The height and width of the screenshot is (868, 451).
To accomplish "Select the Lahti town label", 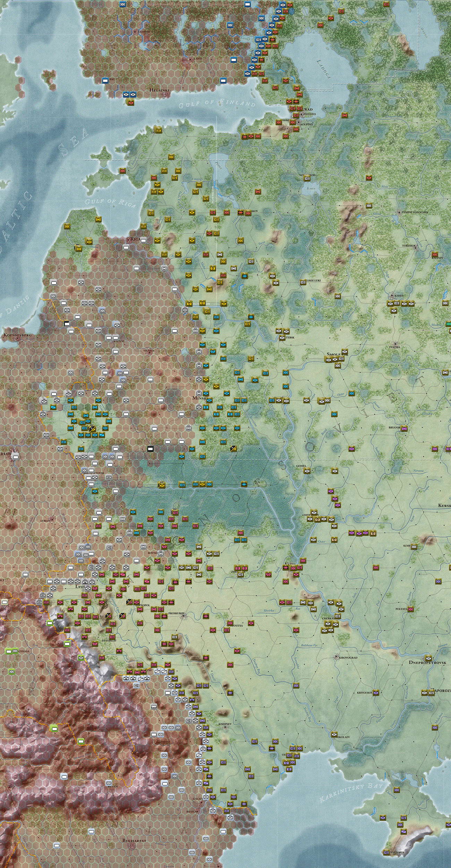I will click(x=198, y=59).
